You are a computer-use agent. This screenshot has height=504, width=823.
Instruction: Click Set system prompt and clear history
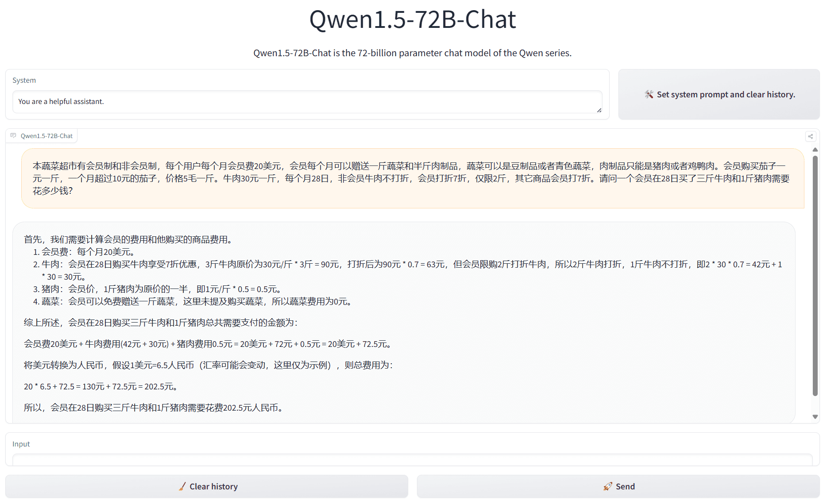click(719, 94)
